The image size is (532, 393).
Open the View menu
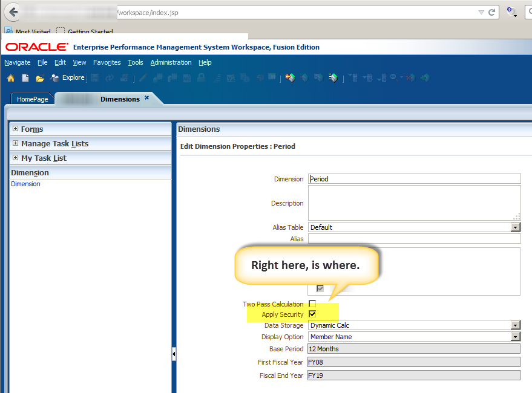[79, 62]
